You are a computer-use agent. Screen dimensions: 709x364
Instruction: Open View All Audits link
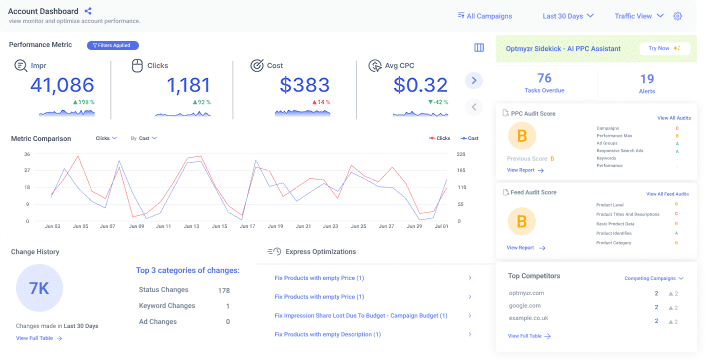(x=674, y=118)
